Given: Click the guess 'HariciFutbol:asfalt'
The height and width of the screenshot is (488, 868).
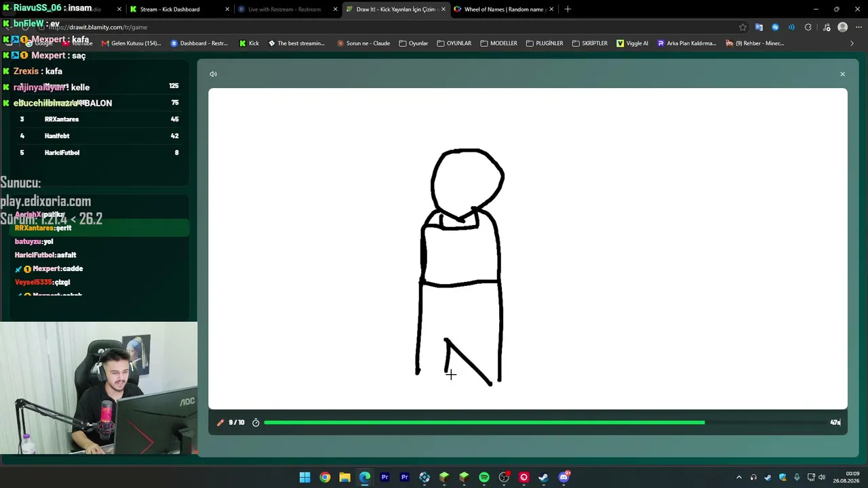Looking at the screenshot, I should click(45, 256).
